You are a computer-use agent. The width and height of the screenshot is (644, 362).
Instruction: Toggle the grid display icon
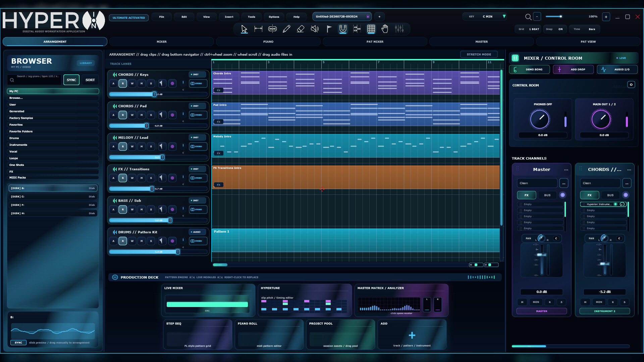pos(371,29)
